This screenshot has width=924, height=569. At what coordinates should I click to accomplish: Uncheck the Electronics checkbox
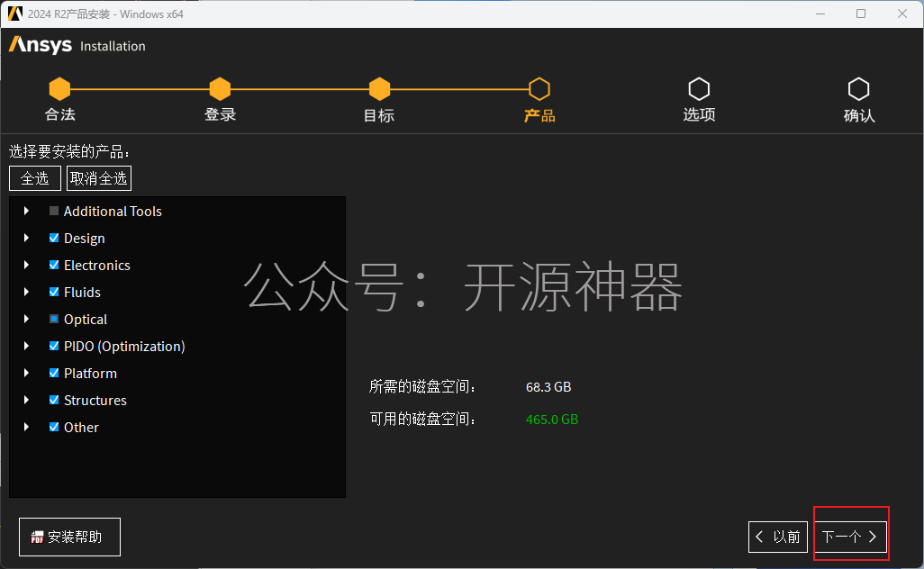(x=54, y=265)
